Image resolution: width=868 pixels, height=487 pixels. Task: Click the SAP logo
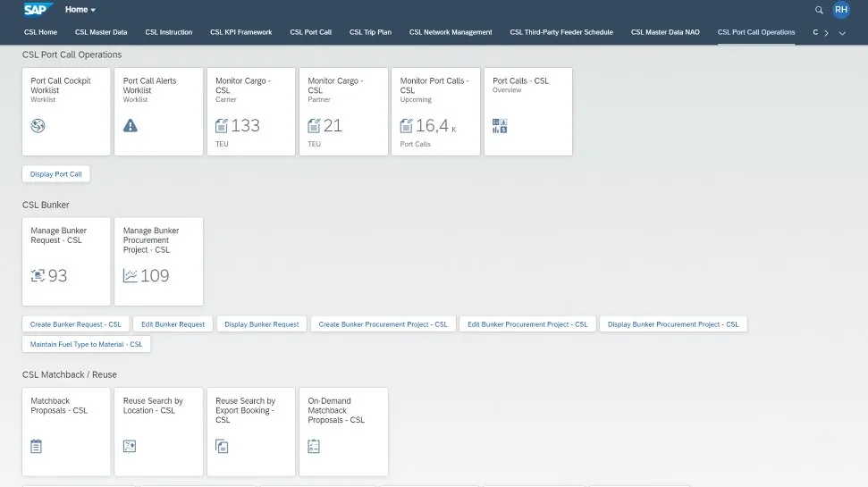click(39, 10)
